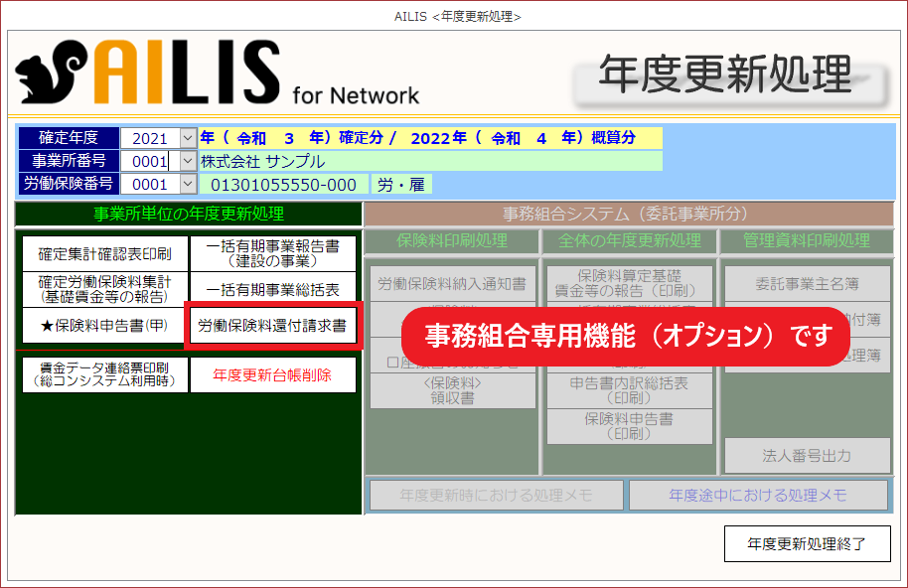The height and width of the screenshot is (588, 908).
Task: Open 年度途中における処理メモ
Action: [758, 495]
